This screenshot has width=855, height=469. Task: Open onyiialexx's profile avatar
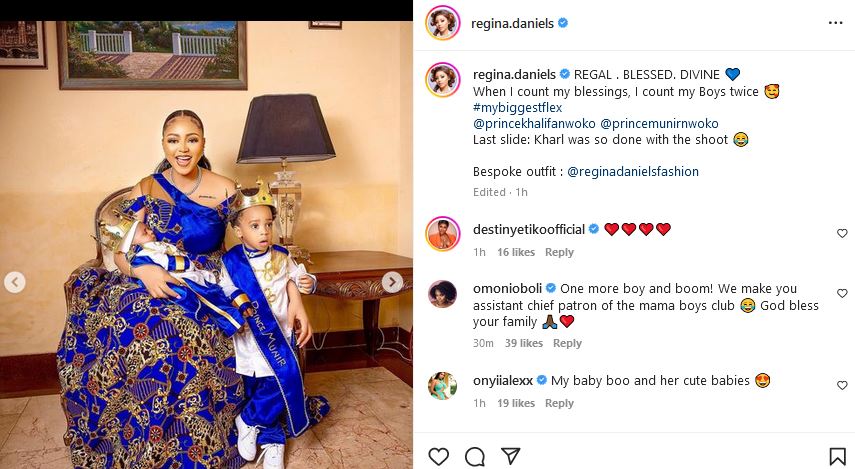point(443,385)
